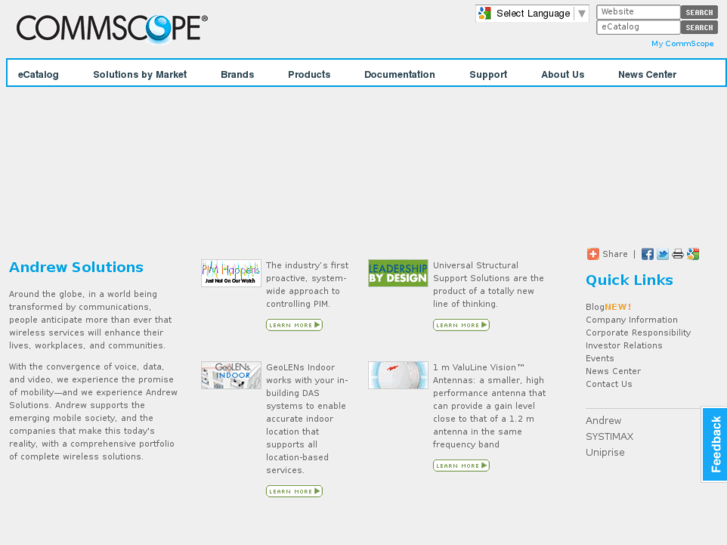Open the Documentation menu

(399, 74)
